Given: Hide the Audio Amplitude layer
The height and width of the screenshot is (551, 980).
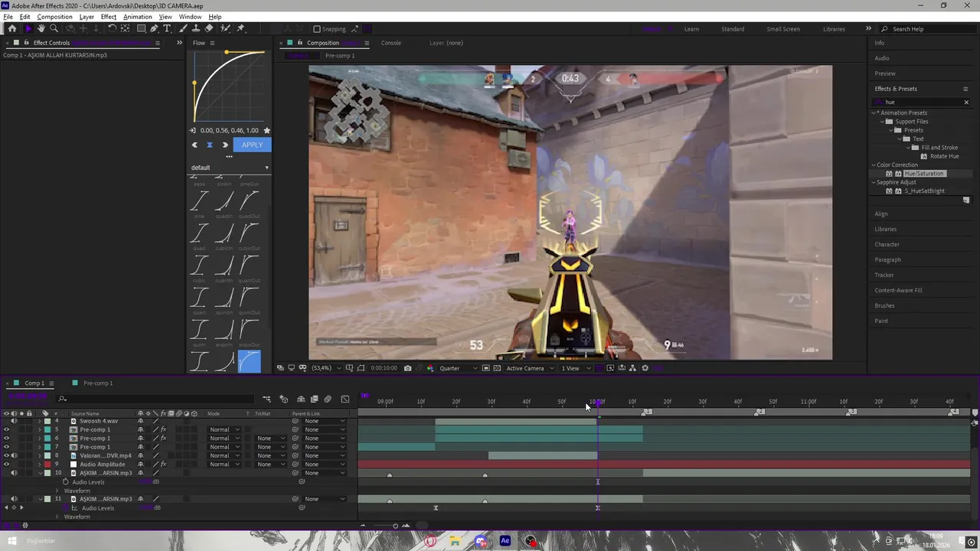Looking at the screenshot, I should pyautogui.click(x=6, y=465).
